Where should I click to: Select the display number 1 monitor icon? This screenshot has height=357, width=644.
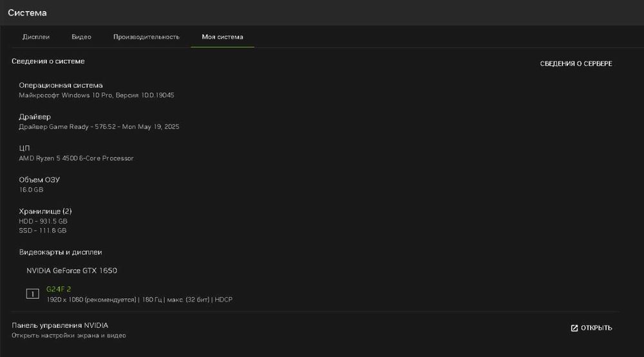(32, 294)
